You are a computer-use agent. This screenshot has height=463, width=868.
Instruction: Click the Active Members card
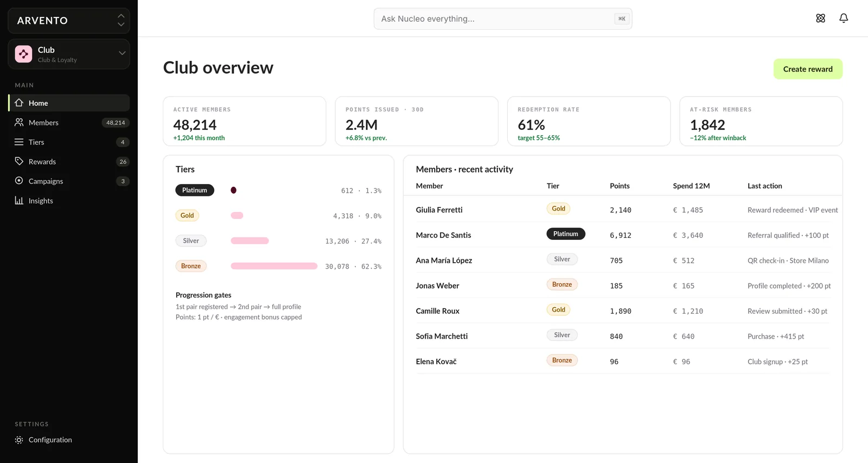245,121
